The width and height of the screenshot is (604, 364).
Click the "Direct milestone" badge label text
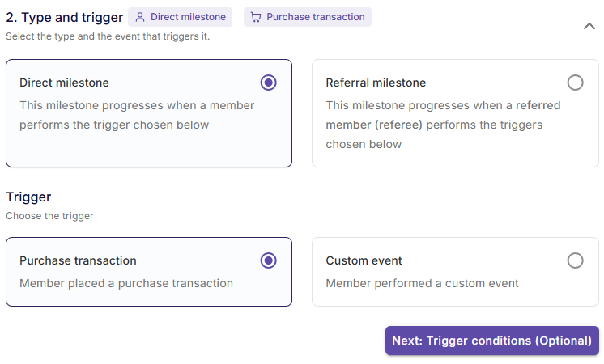188,17
